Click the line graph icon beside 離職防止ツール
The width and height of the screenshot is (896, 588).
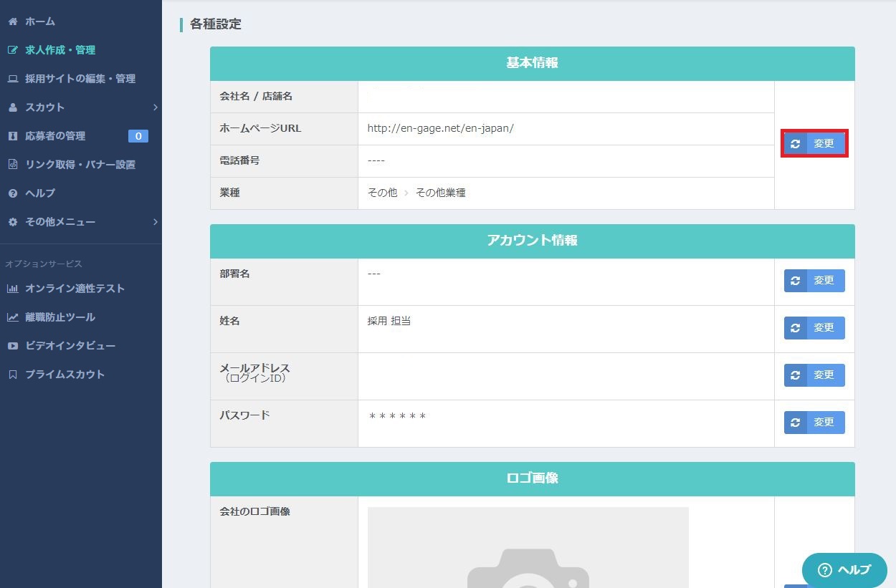tap(12, 317)
